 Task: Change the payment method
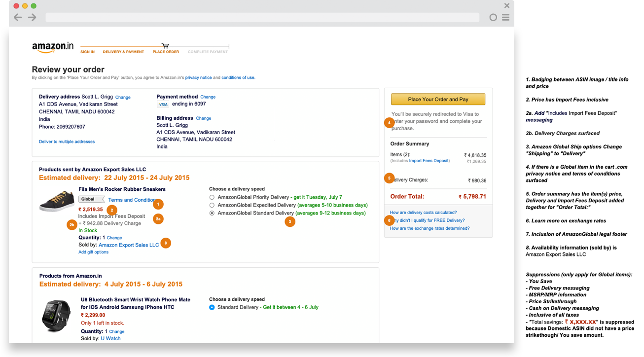[208, 97]
